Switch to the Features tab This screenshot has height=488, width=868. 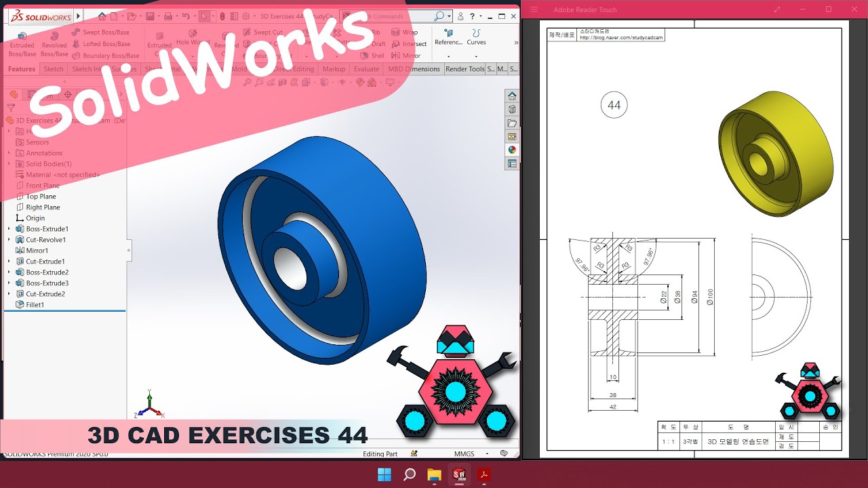(x=22, y=69)
